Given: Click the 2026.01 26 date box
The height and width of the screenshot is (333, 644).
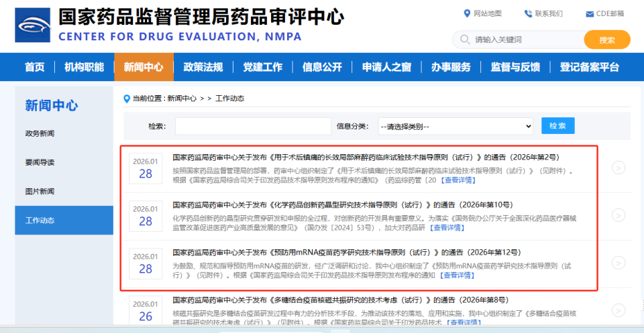Looking at the screenshot, I should click(x=146, y=311).
